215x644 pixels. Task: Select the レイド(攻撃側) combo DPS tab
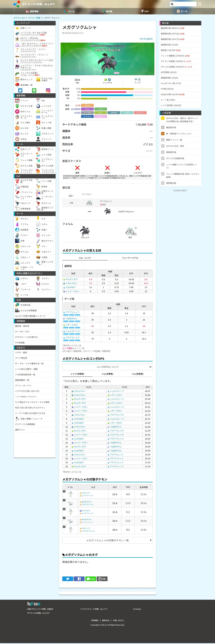(77, 374)
